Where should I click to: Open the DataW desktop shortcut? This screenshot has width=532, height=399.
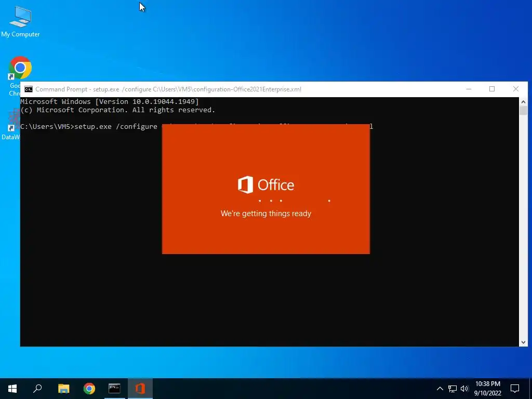(x=13, y=125)
